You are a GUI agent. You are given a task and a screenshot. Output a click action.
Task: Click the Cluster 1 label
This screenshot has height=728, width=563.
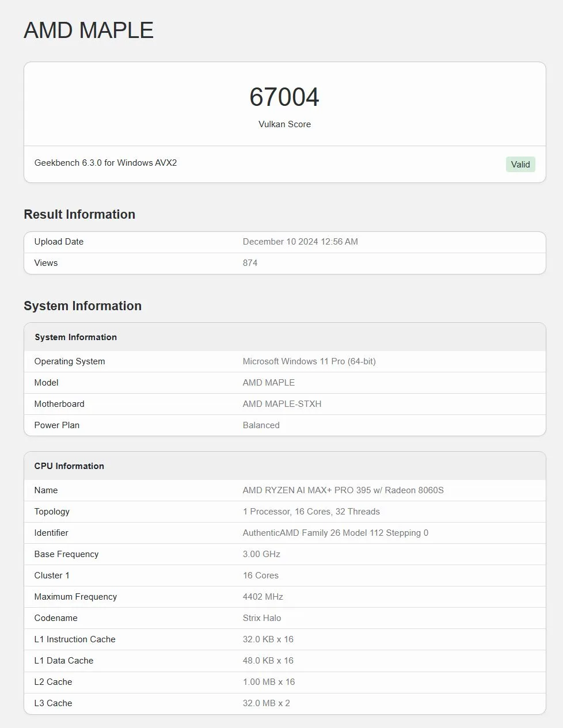(52, 575)
